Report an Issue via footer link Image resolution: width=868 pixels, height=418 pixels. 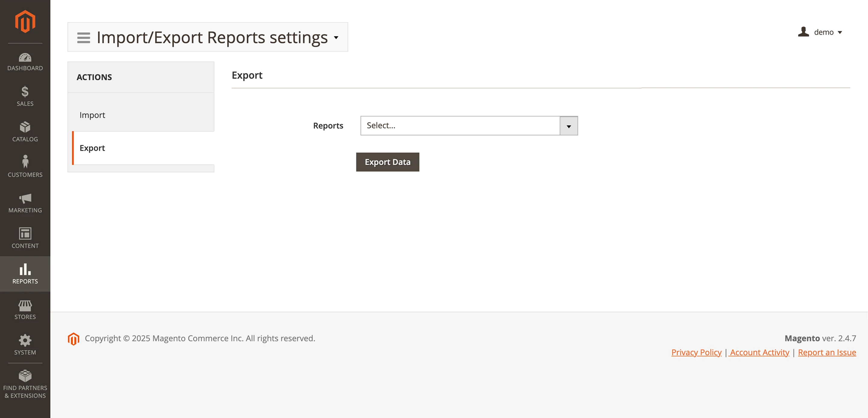(827, 352)
